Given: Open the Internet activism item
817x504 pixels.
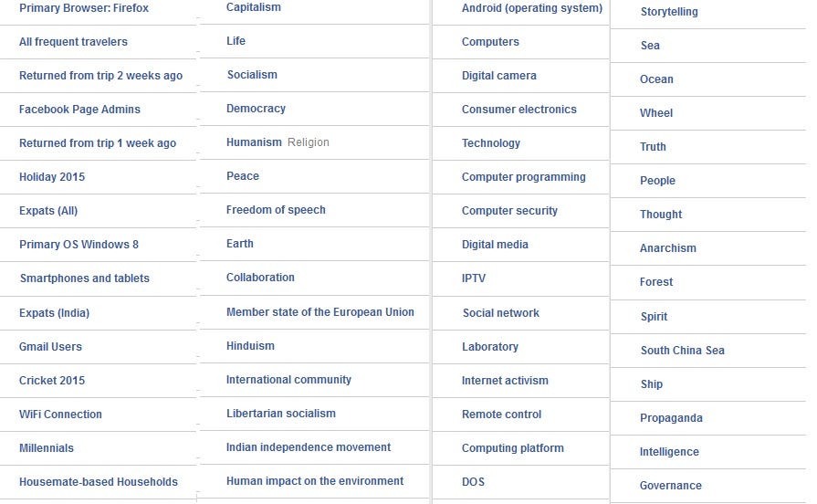Looking at the screenshot, I should point(505,381).
